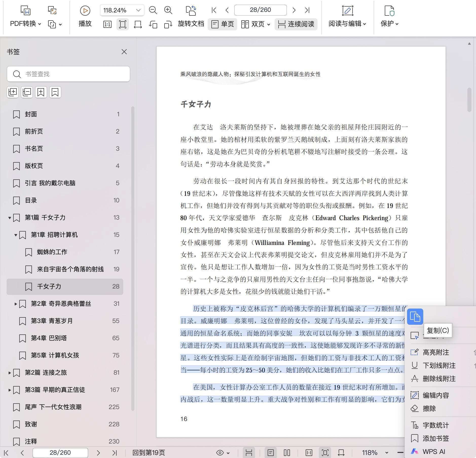
Task: Click Return to page 19 link
Action: 149,453
